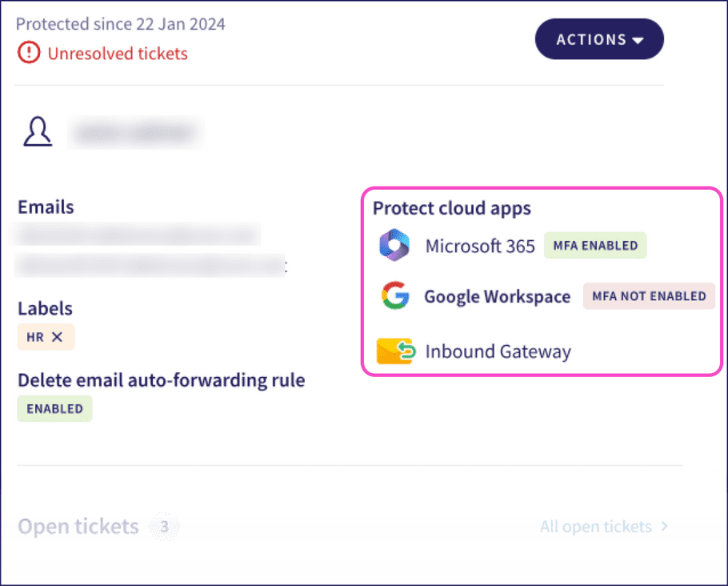Click the red unresolved tickets warning icon
Image resolution: width=728 pixels, height=586 pixels.
click(28, 54)
